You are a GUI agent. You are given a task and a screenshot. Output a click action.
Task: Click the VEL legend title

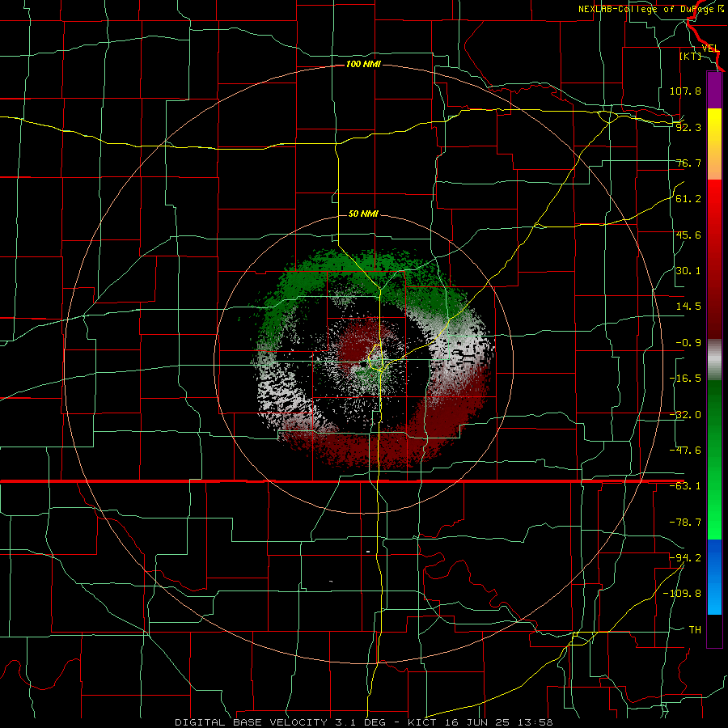point(710,49)
